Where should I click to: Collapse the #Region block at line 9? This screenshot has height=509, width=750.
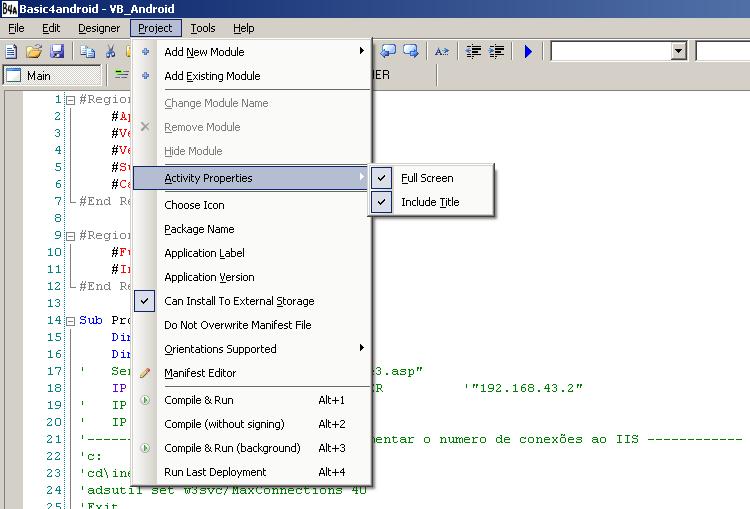pyautogui.click(x=70, y=236)
